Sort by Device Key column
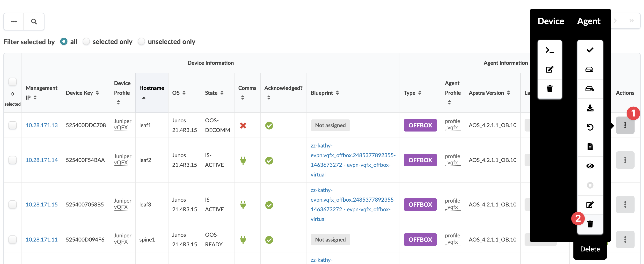Viewport: 644px width, 264px height. [x=97, y=93]
